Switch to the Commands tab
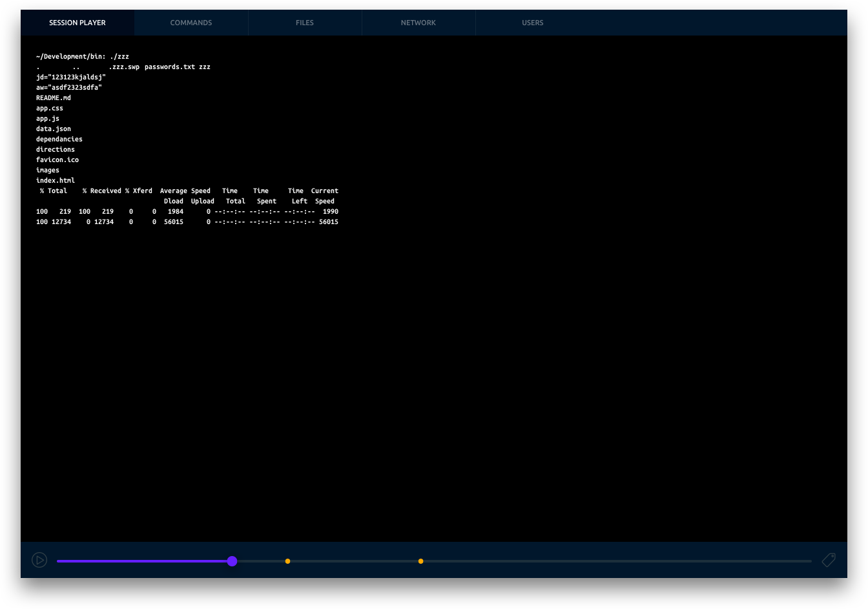Viewport: 868px width, 609px height. (191, 23)
